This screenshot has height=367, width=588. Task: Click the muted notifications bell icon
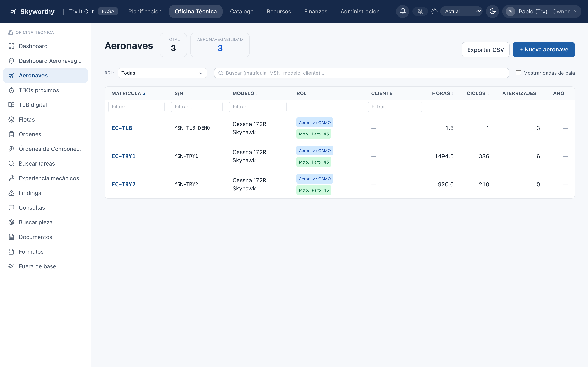coord(420,11)
